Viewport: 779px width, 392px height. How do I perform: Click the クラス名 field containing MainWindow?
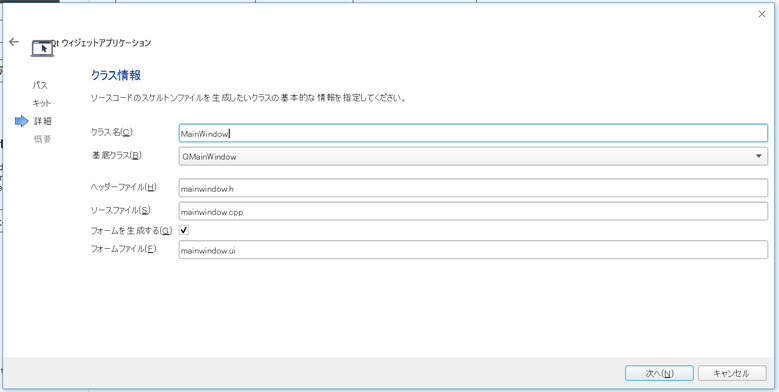pos(473,133)
